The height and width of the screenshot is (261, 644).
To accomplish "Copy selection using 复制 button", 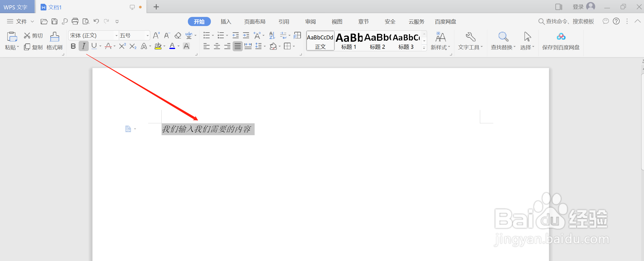I will 33,47.
